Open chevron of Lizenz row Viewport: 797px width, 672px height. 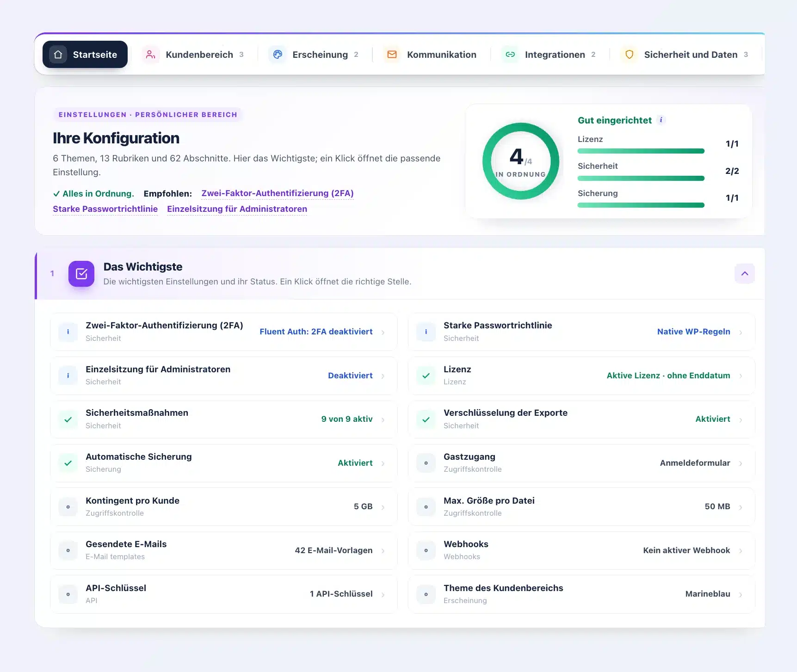(741, 376)
